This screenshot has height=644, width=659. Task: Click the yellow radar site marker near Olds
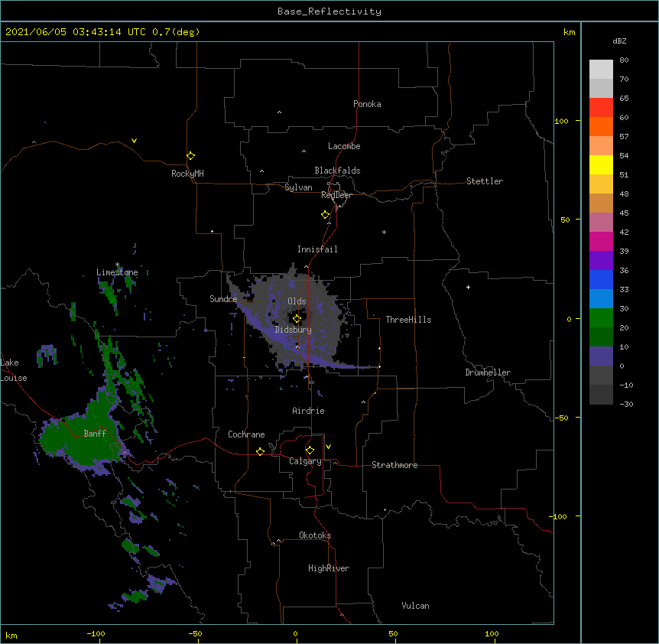point(297,319)
